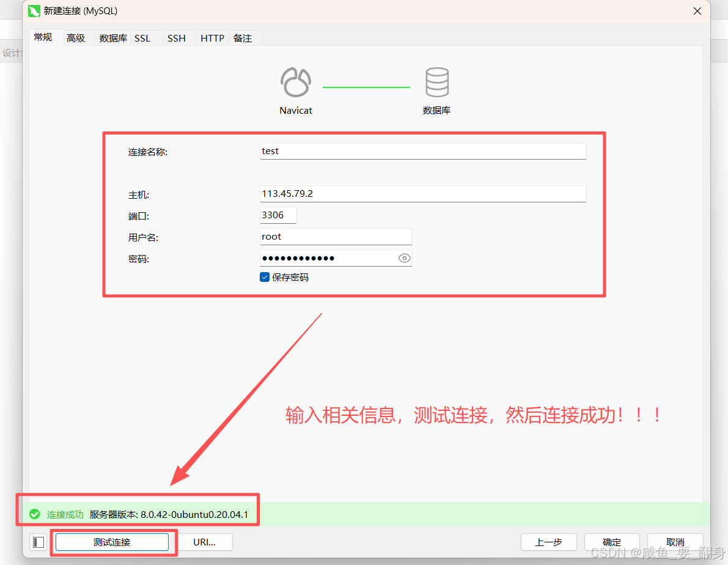Click the 服务器版本 8.0.42 status text

click(169, 515)
